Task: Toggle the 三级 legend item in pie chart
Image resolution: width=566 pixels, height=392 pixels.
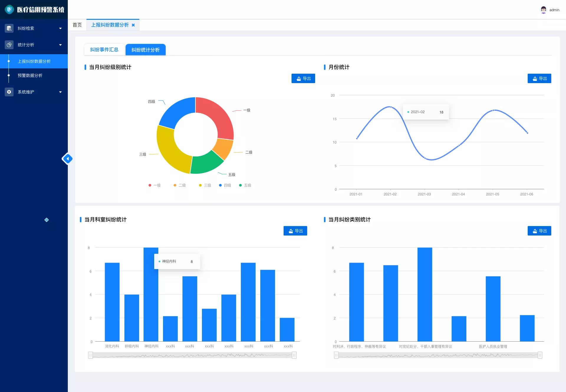Action: 205,185
